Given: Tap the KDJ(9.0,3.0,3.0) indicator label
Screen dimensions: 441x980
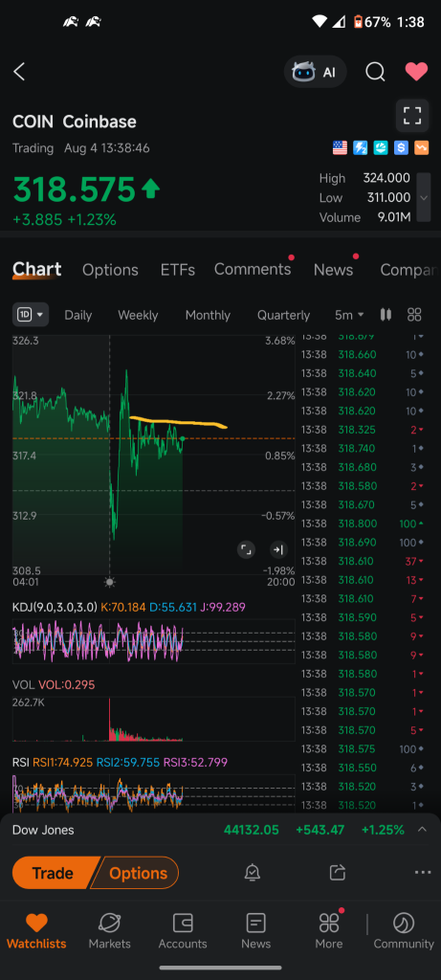Looking at the screenshot, I should click(55, 607).
